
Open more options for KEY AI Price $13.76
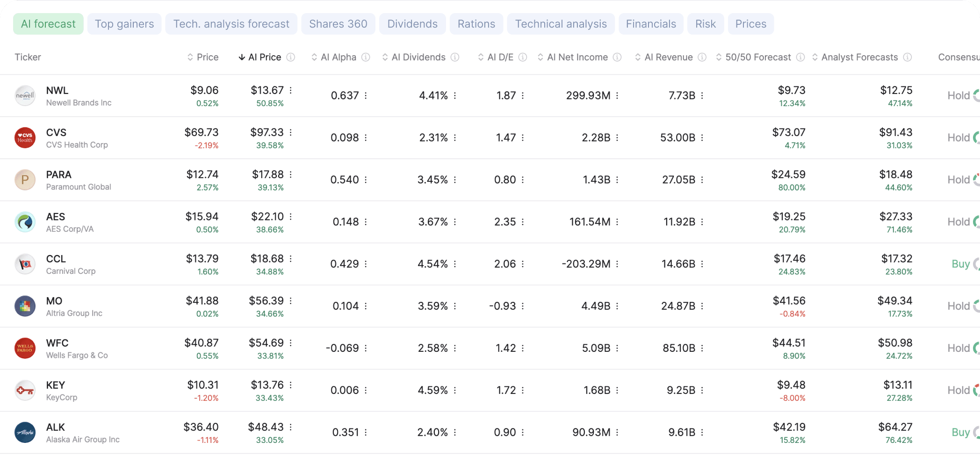pyautogui.click(x=291, y=385)
